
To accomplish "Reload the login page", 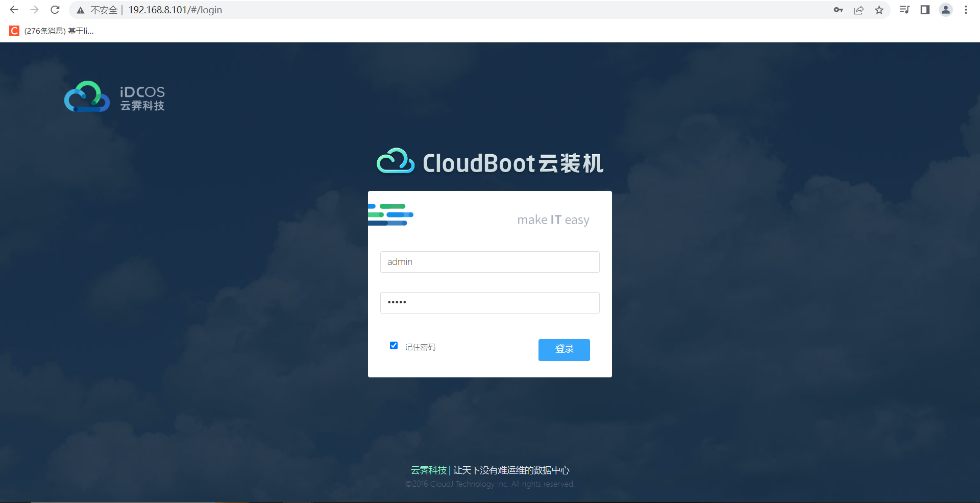I will [55, 10].
